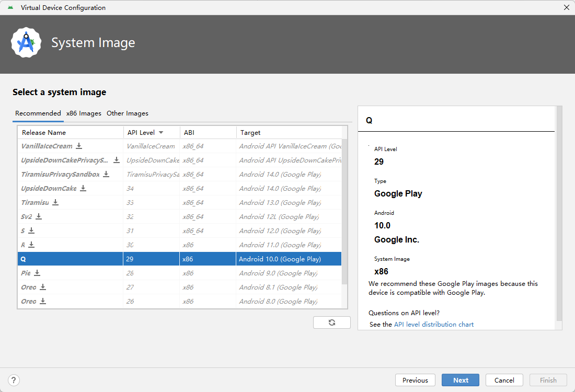Open the help question mark button

(x=14, y=381)
